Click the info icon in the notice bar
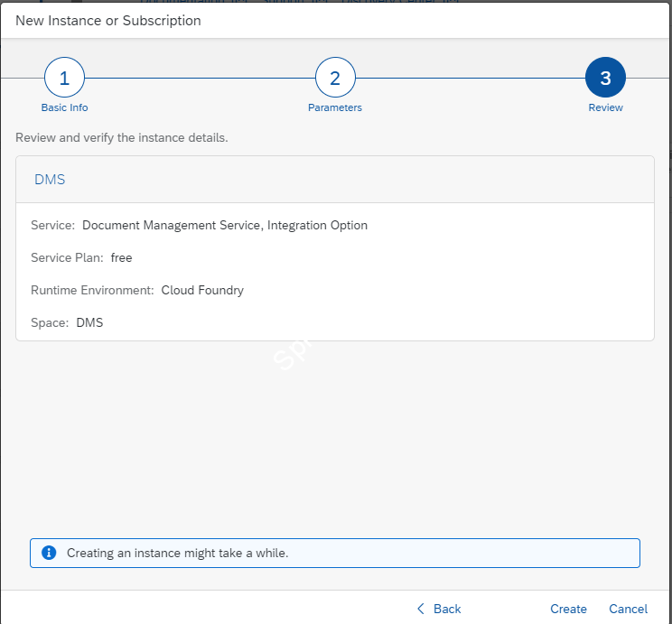672x624 pixels. tap(49, 553)
